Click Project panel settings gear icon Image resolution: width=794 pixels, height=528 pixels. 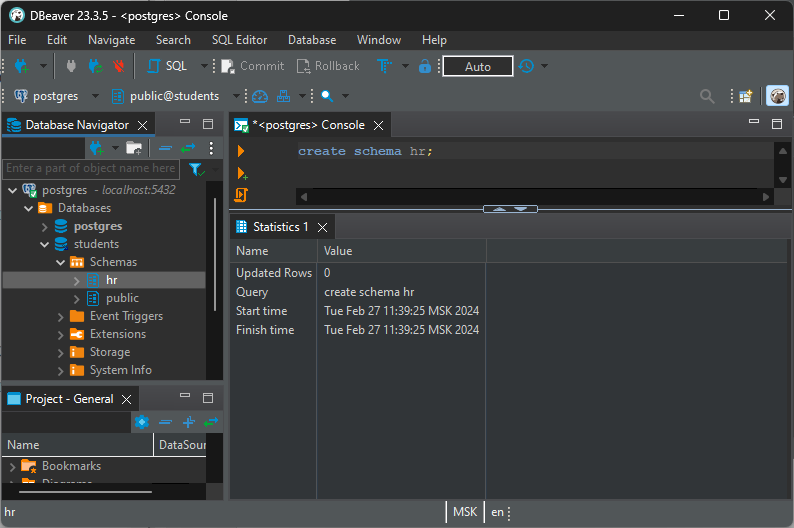(x=142, y=422)
